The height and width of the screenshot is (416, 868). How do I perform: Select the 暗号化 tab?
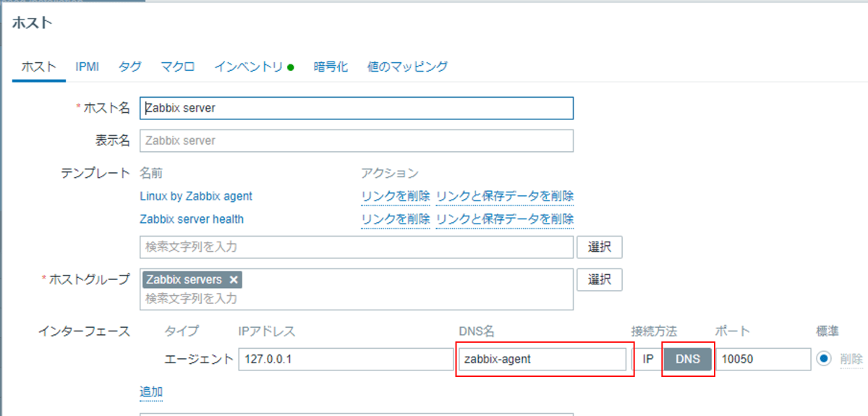[x=331, y=67]
